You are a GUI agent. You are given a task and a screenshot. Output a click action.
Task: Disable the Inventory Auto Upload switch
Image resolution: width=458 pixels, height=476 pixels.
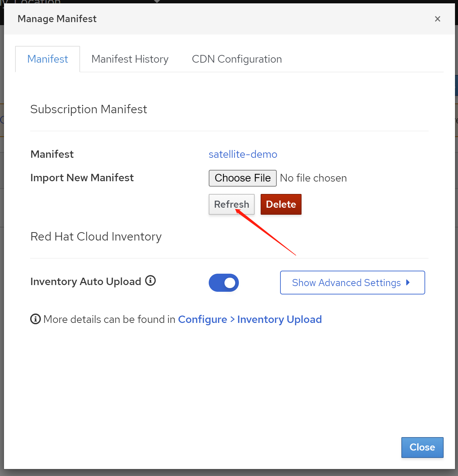click(223, 283)
